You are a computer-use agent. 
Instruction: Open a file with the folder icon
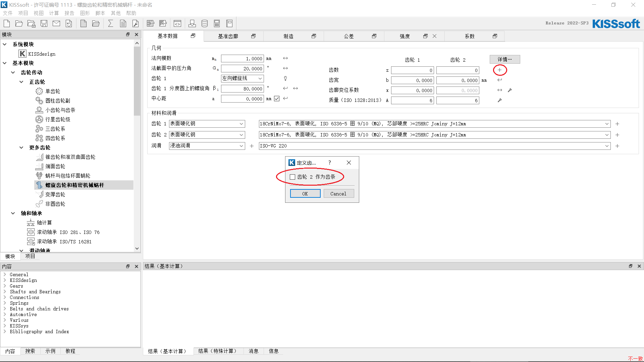19,23
